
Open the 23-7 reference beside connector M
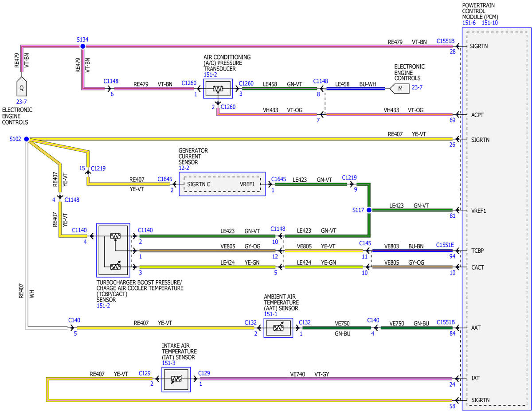[417, 87]
